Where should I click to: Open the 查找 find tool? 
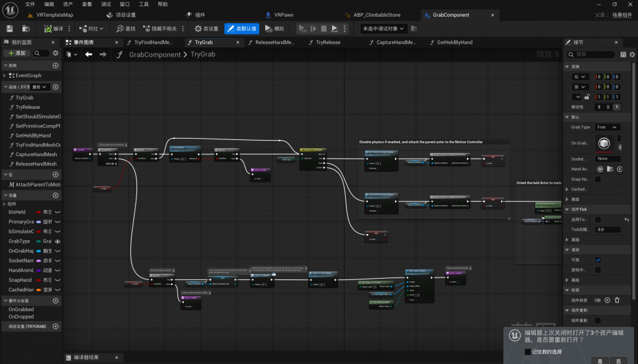tap(125, 29)
